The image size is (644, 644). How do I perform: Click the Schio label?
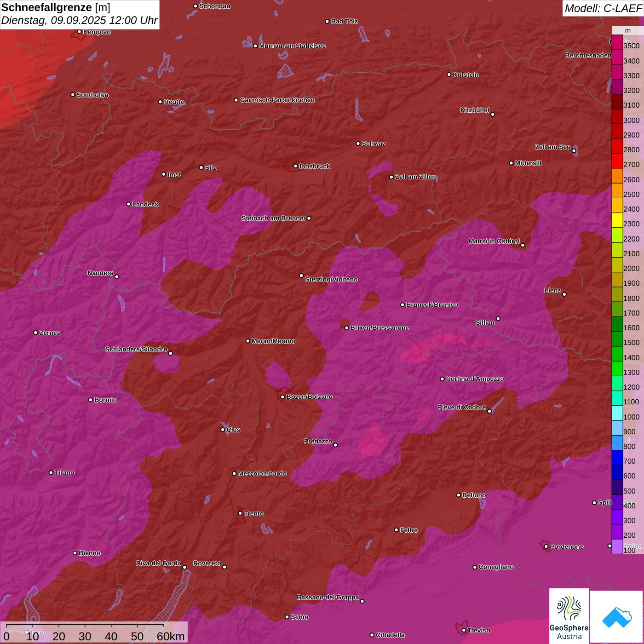point(299,617)
